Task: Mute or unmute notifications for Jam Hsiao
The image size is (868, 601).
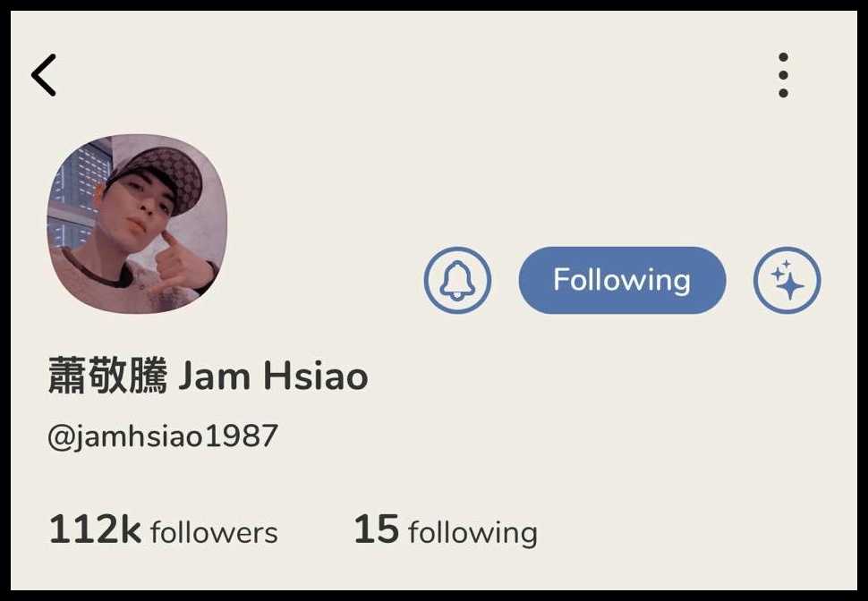Action: pos(457,280)
